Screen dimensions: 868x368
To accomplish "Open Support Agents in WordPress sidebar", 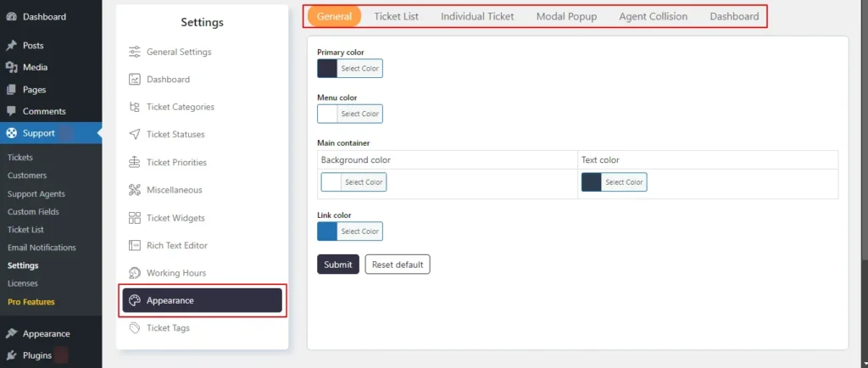I will pos(36,193).
